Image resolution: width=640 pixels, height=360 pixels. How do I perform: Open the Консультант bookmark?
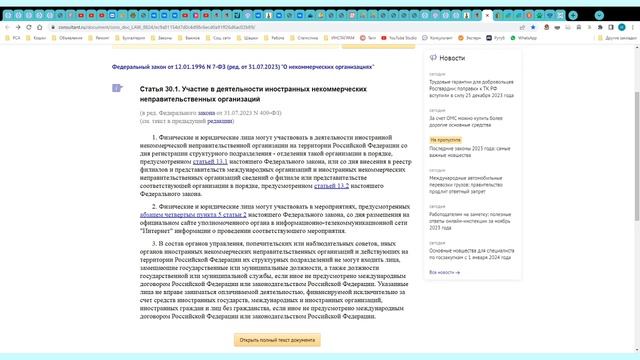click(437, 38)
